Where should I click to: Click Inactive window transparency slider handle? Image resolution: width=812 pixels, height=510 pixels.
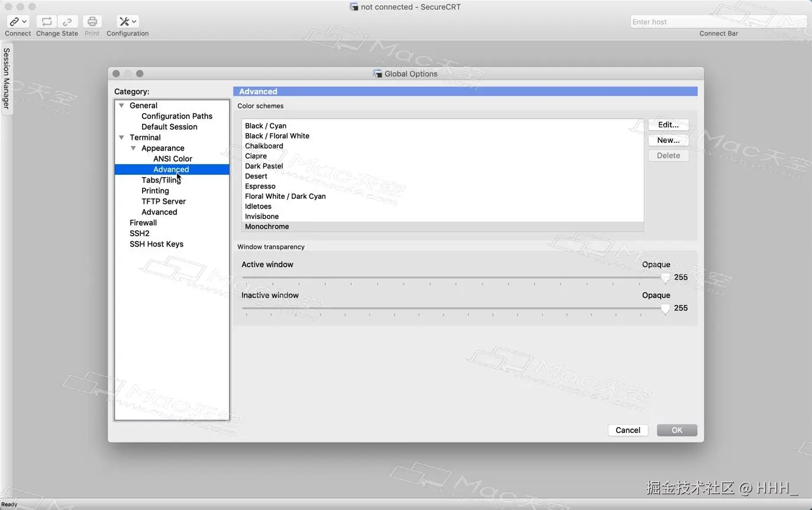(665, 309)
